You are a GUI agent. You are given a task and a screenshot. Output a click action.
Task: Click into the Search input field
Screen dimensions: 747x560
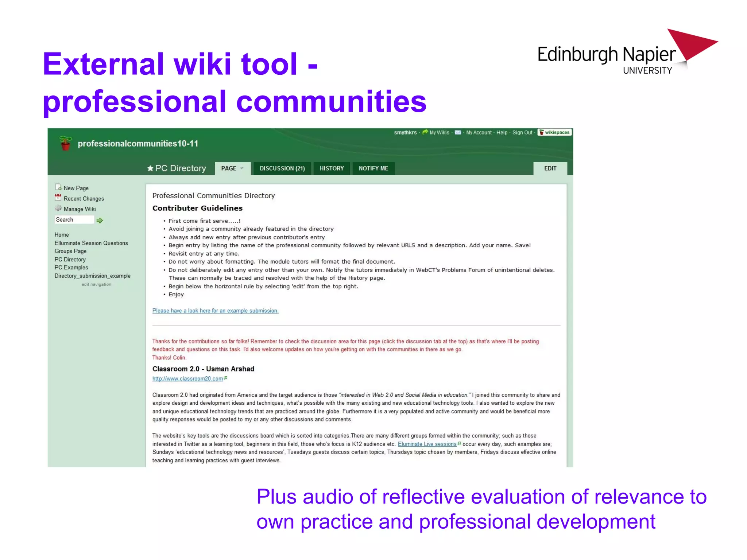click(x=74, y=219)
